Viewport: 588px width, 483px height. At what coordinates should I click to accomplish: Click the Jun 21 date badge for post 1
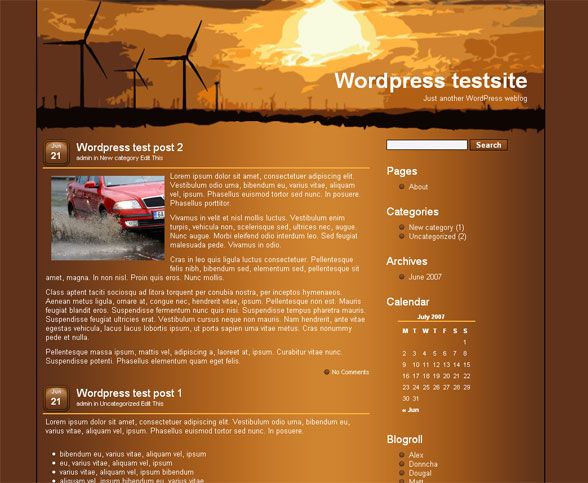[56, 398]
